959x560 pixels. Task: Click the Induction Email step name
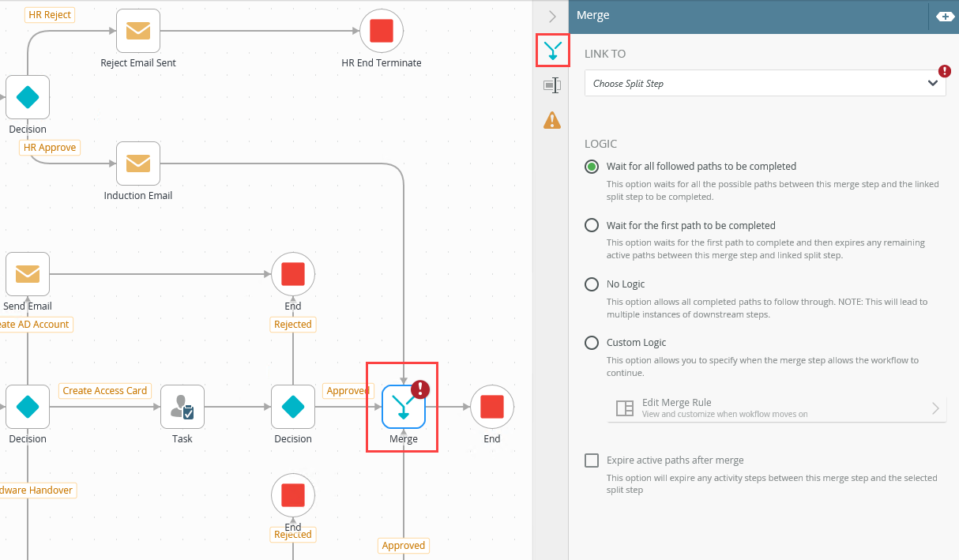138,195
